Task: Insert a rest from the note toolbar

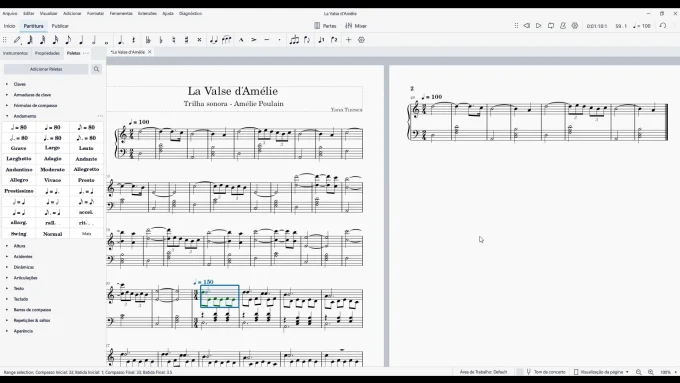Action: pos(134,40)
